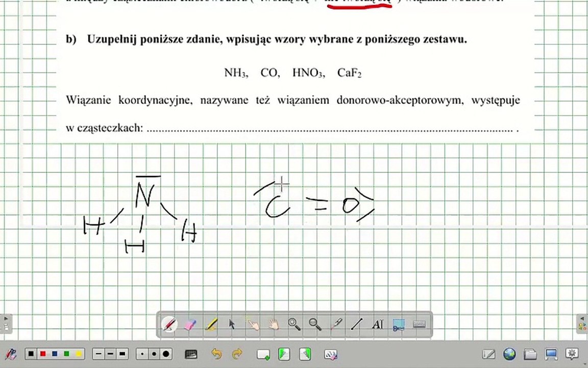Pick the pointing-finger interaction tool
588x368 pixels.
click(x=253, y=325)
